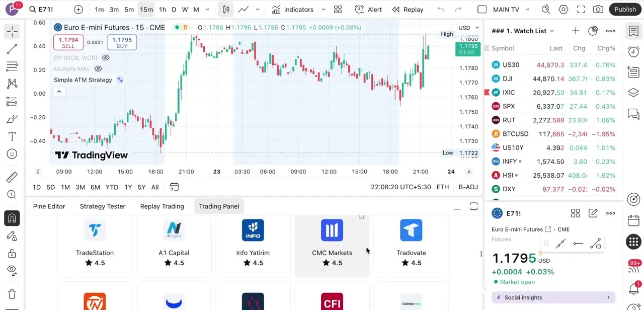
Task: Select the text annotation tool
Action: (12, 136)
